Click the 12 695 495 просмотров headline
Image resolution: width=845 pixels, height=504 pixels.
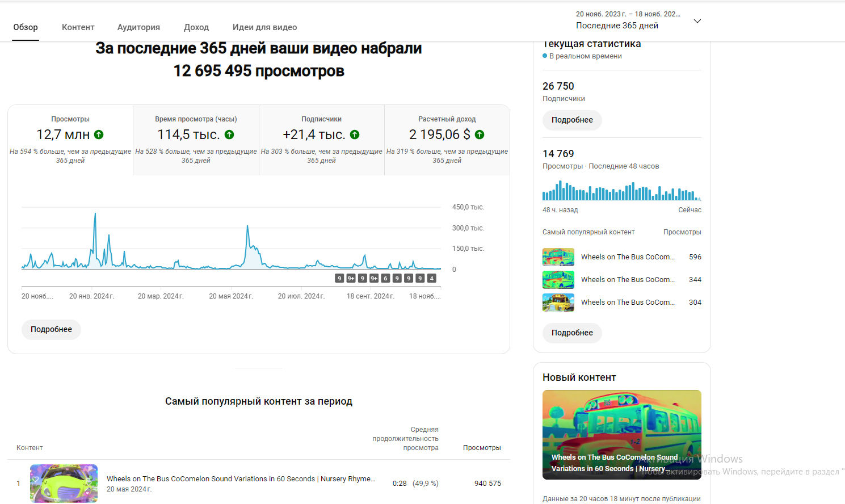point(259,71)
